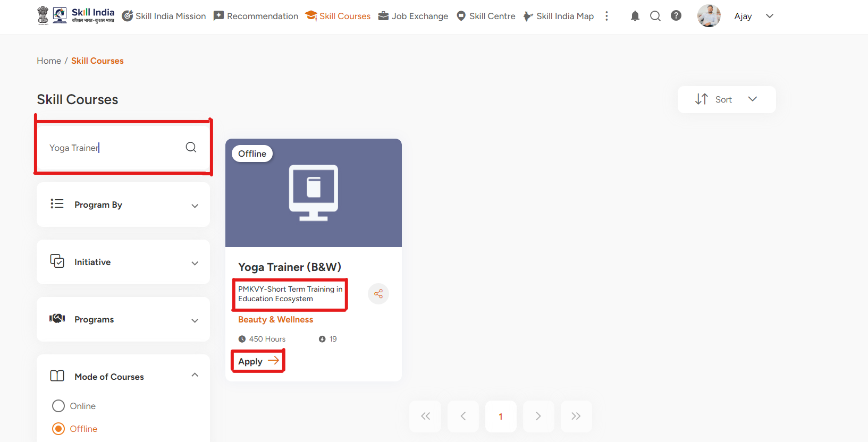Open the help question mark icon
The image size is (868, 442).
(676, 16)
